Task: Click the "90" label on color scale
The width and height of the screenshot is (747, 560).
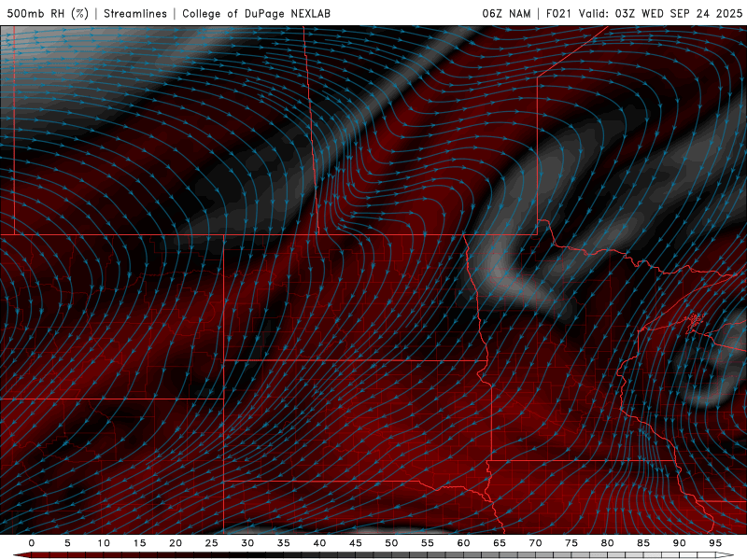Action: click(679, 543)
